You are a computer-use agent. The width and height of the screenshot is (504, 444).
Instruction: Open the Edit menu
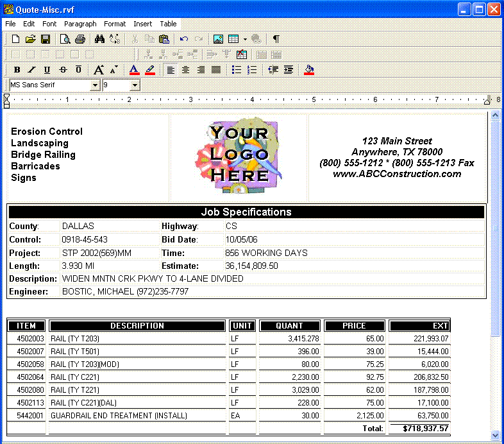click(29, 24)
